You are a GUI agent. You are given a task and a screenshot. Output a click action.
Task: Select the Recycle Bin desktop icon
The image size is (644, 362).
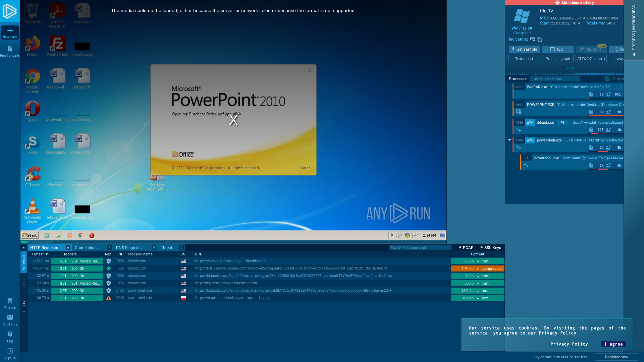tap(33, 14)
